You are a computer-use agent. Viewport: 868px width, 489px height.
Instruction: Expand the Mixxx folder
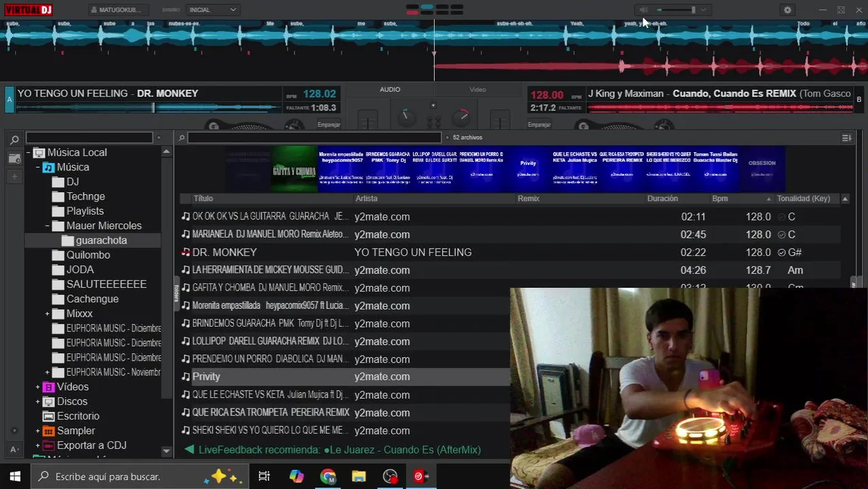48,314
